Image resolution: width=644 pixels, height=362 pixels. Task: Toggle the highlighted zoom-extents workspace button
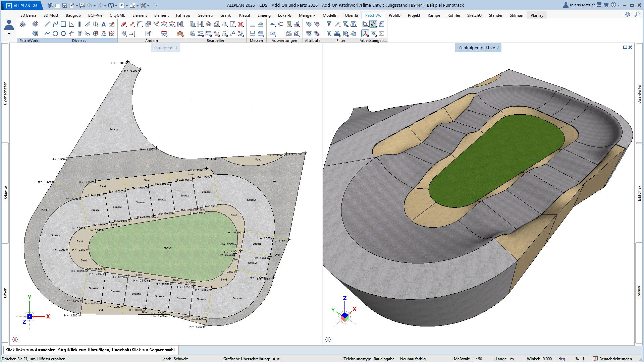373,24
